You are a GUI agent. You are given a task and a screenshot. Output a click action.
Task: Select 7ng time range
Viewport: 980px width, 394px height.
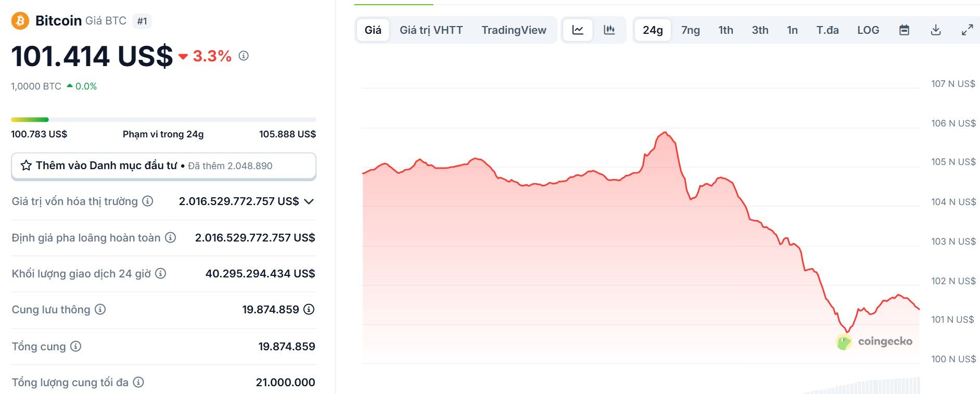pos(691,30)
